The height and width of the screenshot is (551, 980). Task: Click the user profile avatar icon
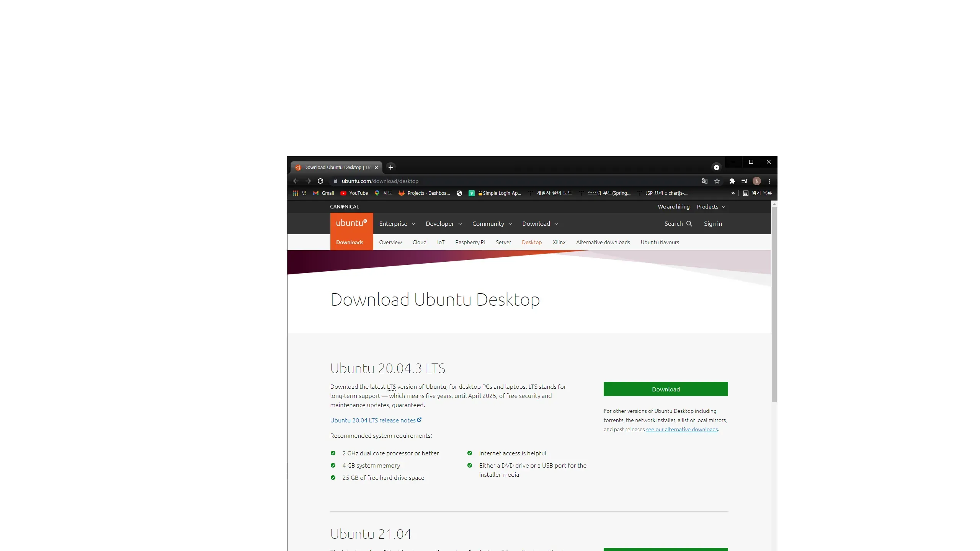(756, 181)
